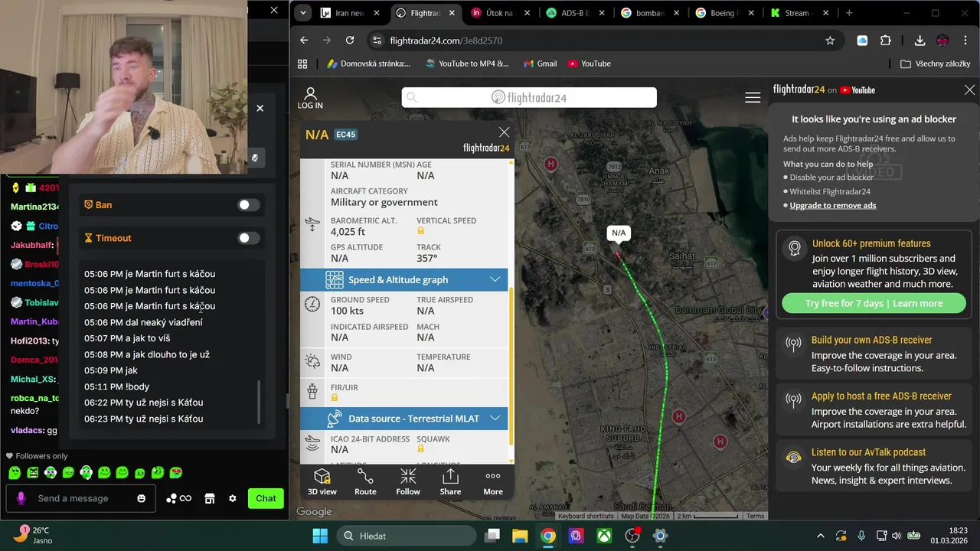The width and height of the screenshot is (980, 551).
Task: Bookmark this page with the star icon
Action: [x=830, y=41]
